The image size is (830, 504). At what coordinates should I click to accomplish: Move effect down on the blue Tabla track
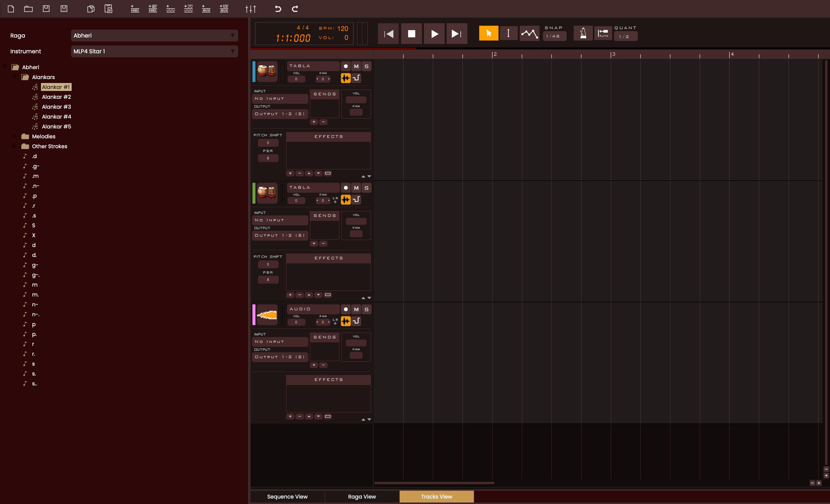[318, 173]
